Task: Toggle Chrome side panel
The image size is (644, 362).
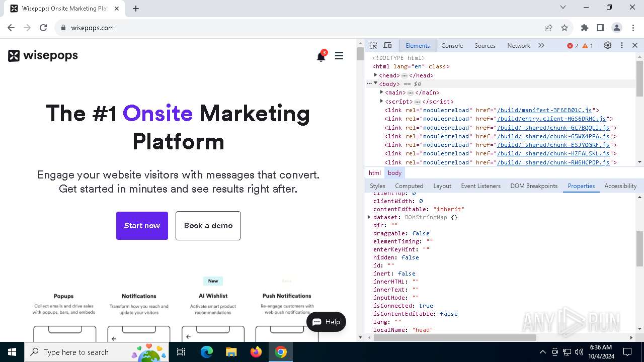Action: point(600,28)
